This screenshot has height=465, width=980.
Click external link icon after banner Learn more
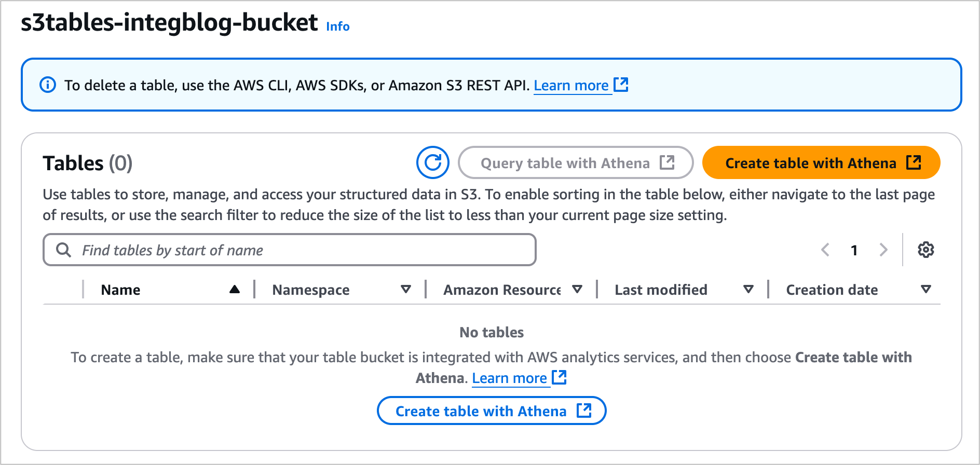click(621, 85)
